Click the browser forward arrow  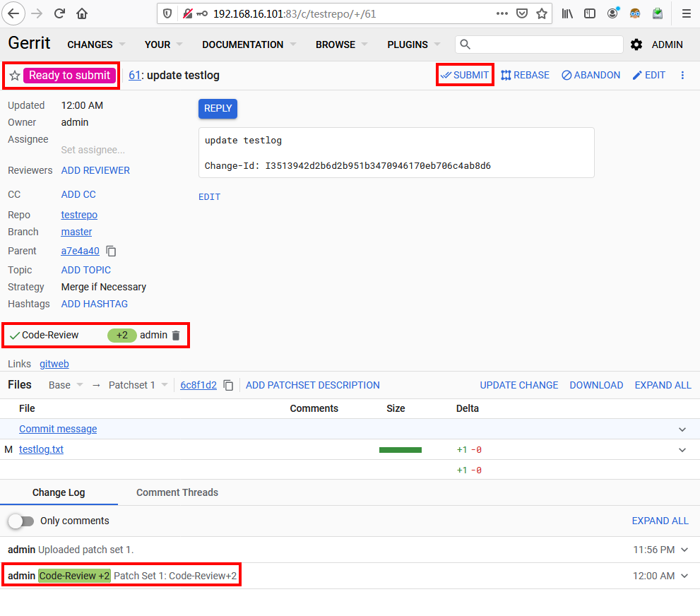(37, 13)
